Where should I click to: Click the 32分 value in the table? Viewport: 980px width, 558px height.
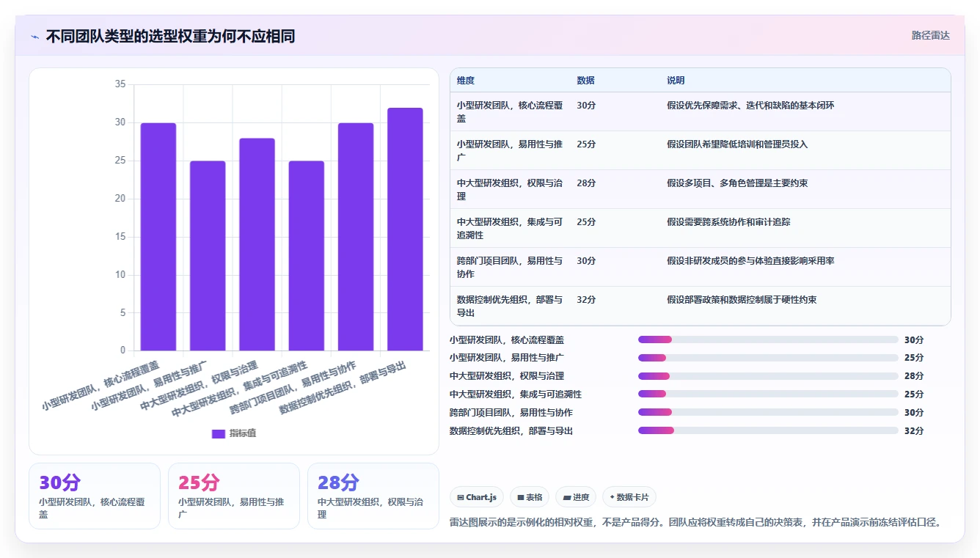point(586,299)
